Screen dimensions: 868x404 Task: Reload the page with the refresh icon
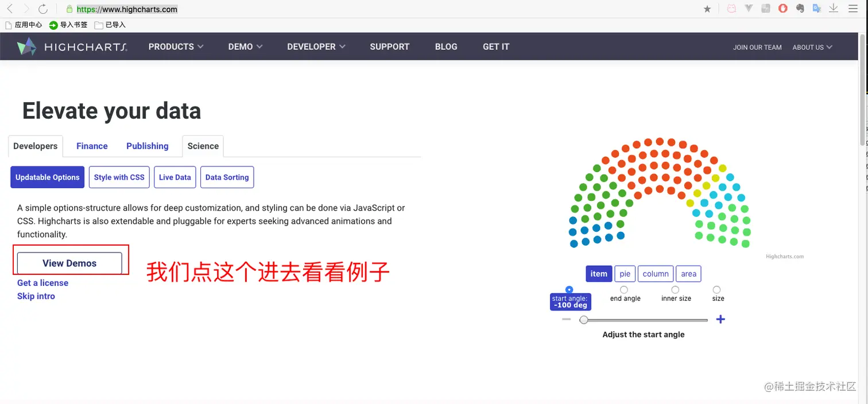coord(43,9)
